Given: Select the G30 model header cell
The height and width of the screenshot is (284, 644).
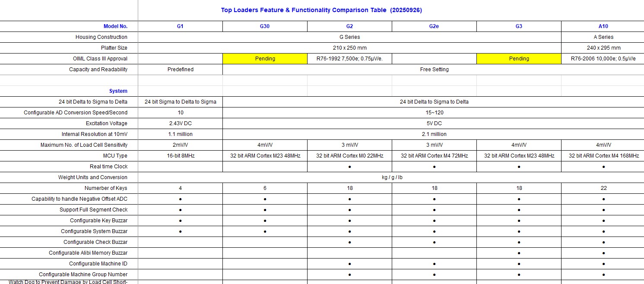Looking at the screenshot, I should click(265, 26).
